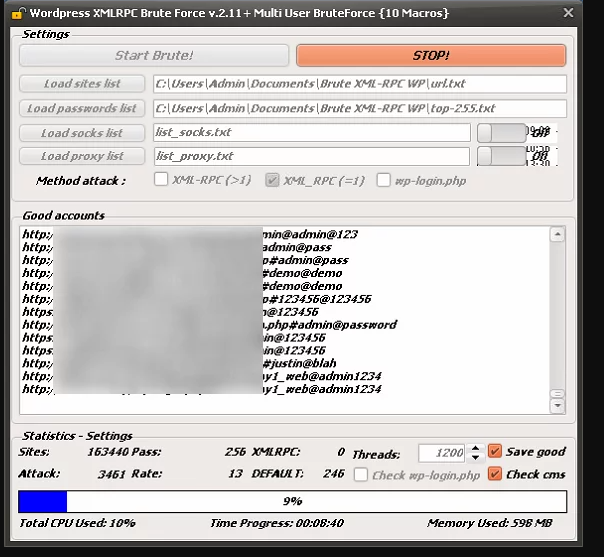Viewport: 604px width, 557px height.
Task: Click the padlock icon in the title bar
Action: click(x=18, y=13)
